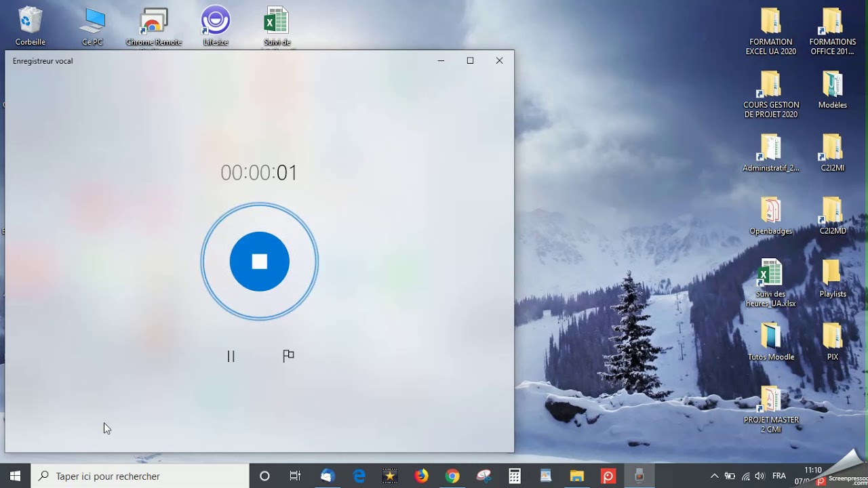This screenshot has height=488, width=868.
Task: Open the Calculator from the taskbar
Action: (515, 476)
